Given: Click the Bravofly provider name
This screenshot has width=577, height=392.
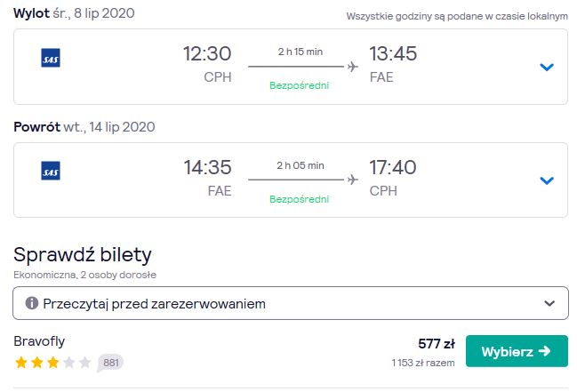Looking at the screenshot, I should (x=39, y=341).
